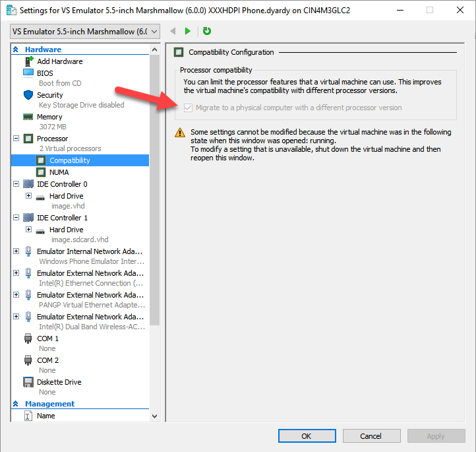Select the Memory chip icon
The height and width of the screenshot is (452, 476).
(x=28, y=117)
